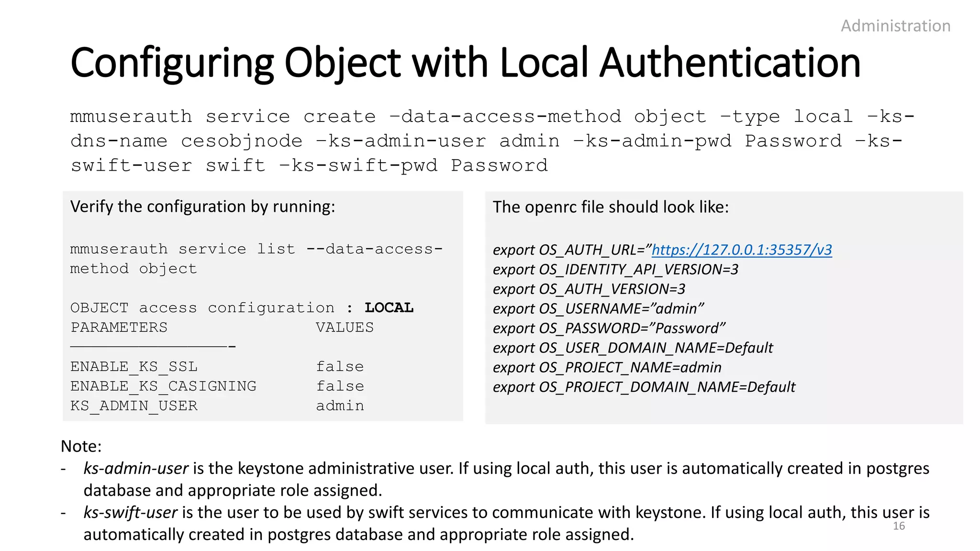
Task: Click the 'method object' command continuation line
Action: (x=134, y=269)
